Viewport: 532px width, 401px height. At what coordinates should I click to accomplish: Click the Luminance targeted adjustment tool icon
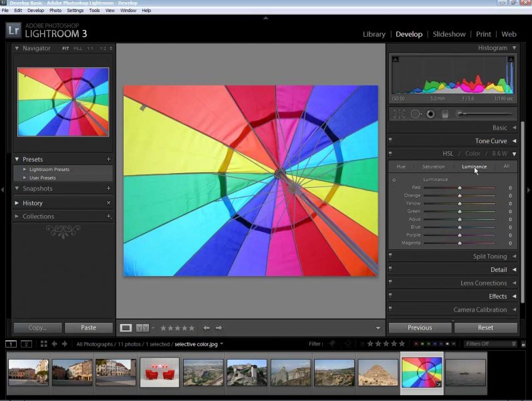394,180
